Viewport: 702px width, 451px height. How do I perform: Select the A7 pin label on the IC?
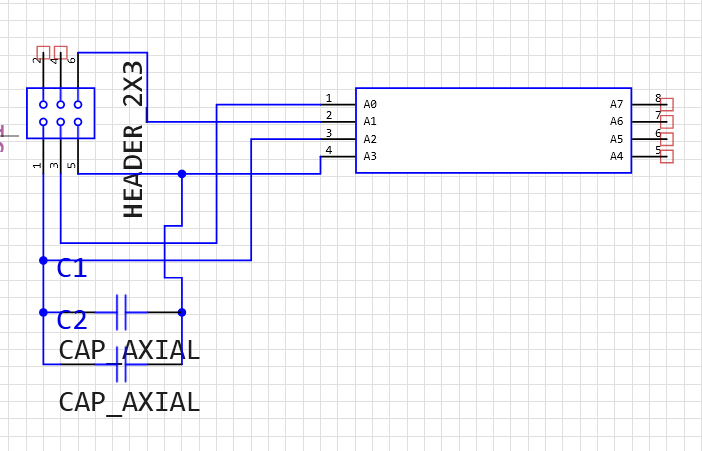pos(616,104)
